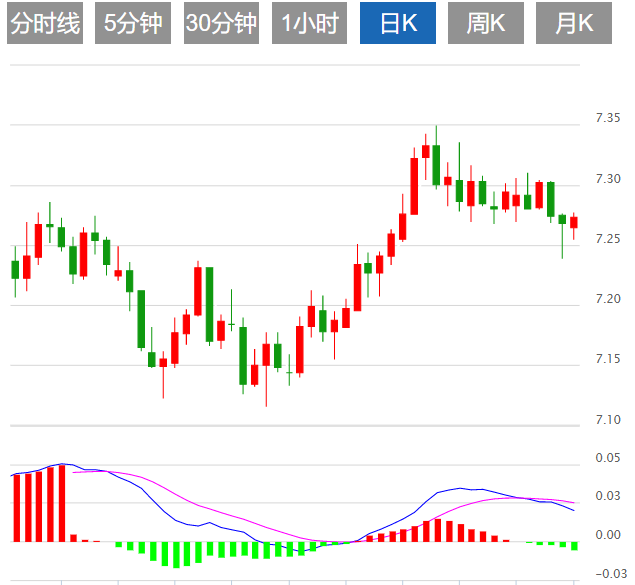
Task: Click the 0.03 MACD axis label
Action: (608, 496)
